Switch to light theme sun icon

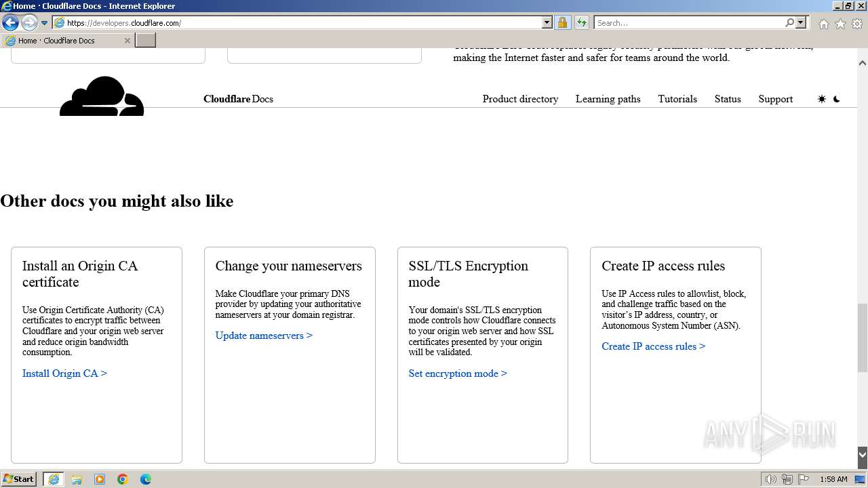click(x=822, y=99)
